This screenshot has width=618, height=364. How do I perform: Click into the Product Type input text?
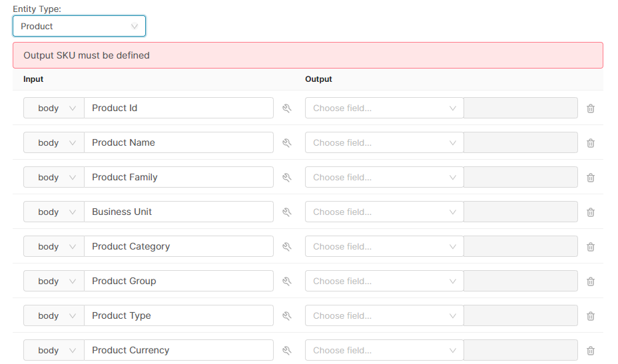[x=178, y=316]
